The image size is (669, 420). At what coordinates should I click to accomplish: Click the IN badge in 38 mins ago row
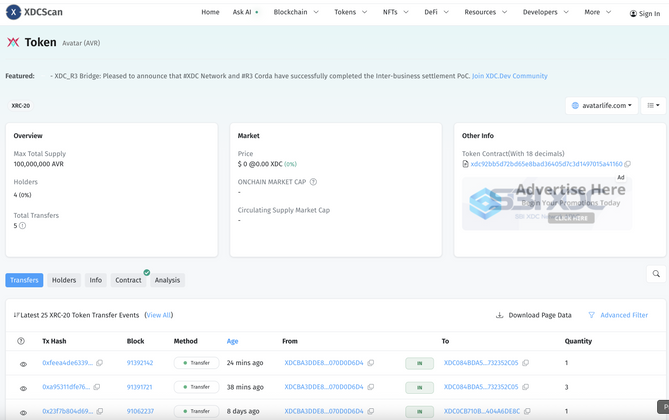419,388
